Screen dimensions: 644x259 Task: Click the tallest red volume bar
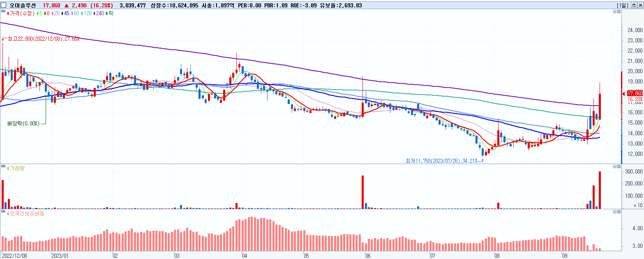(x=600, y=190)
